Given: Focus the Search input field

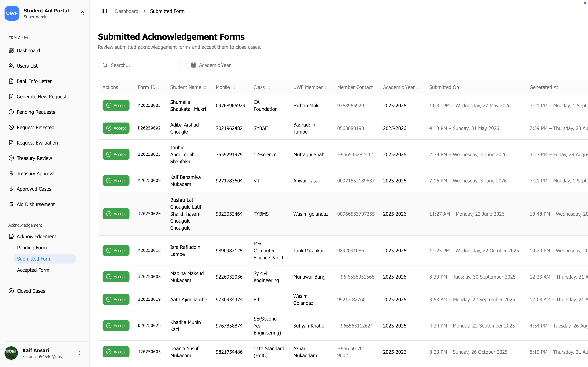Looking at the screenshot, I should (140, 65).
